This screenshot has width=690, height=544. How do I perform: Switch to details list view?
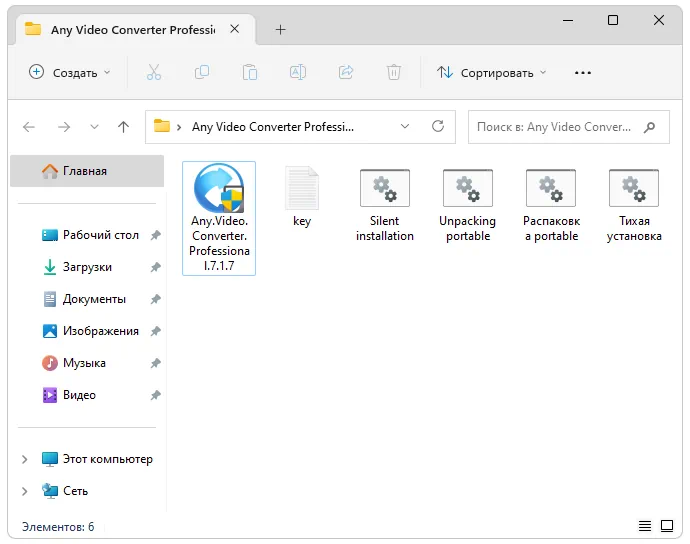[x=645, y=526]
